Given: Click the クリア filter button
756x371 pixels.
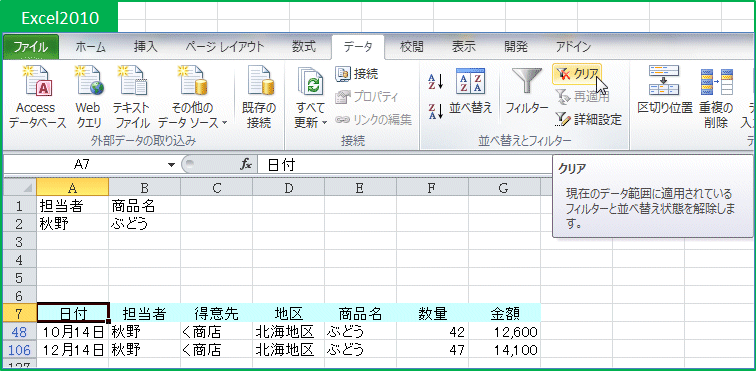Looking at the screenshot, I should click(577, 74).
